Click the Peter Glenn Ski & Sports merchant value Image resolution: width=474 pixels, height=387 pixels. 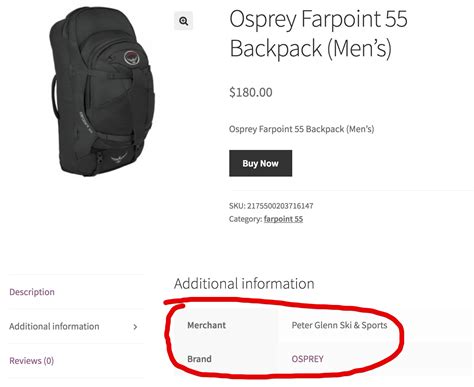[339, 325]
